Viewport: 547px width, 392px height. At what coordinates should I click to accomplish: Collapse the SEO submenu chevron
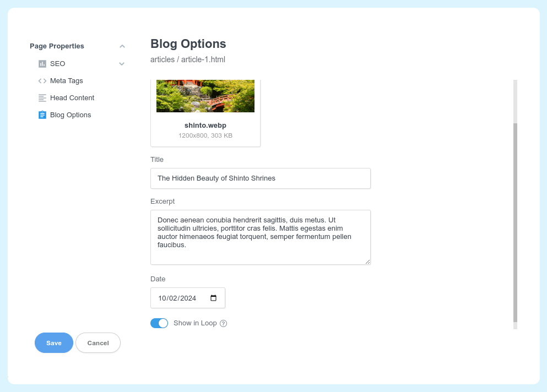tap(121, 64)
